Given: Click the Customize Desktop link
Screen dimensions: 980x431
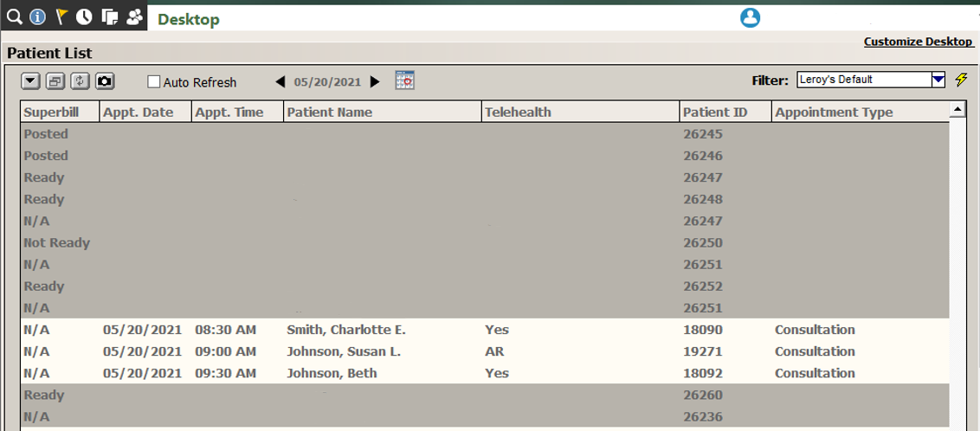Looking at the screenshot, I should pos(919,42).
